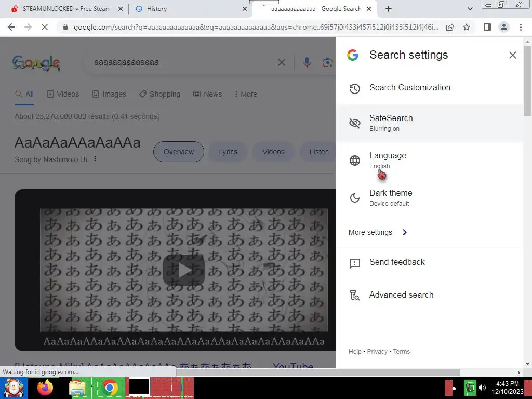This screenshot has width=532, height=399.
Task: Click the Google doodle logo
Action: [x=36, y=63]
